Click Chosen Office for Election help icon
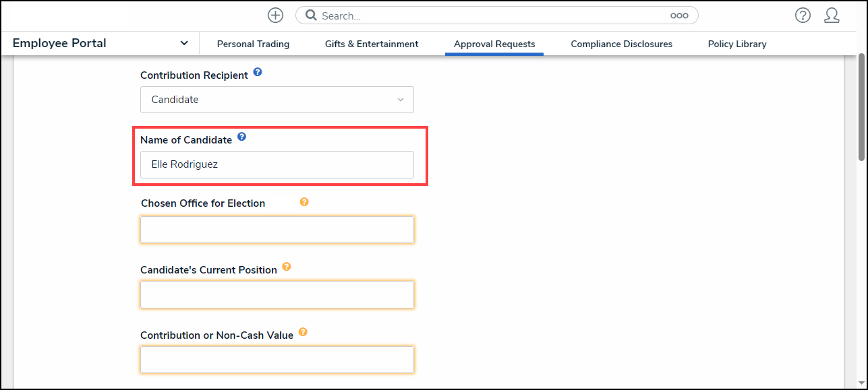Image resolution: width=868 pixels, height=390 pixels. click(304, 201)
